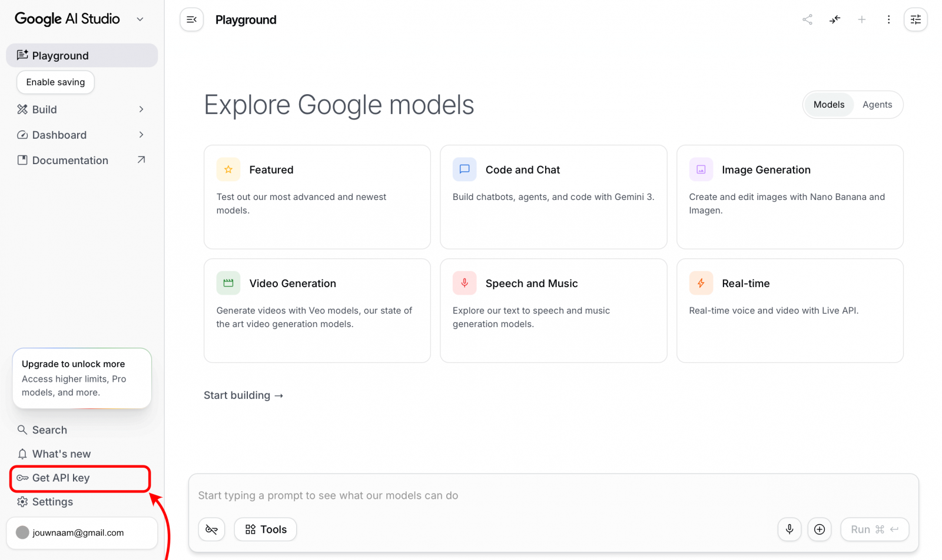Switch to the Models toggle
The height and width of the screenshot is (560, 942).
click(x=829, y=105)
